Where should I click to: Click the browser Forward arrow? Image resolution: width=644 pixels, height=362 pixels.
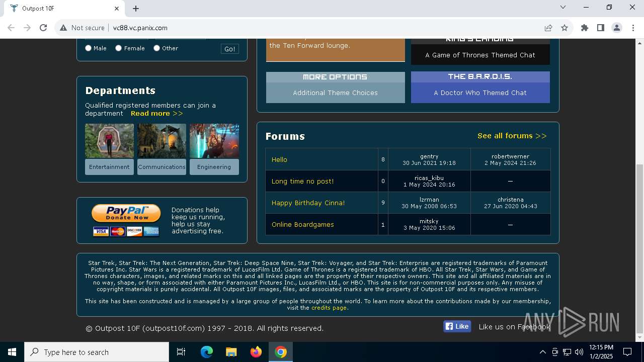tap(27, 28)
